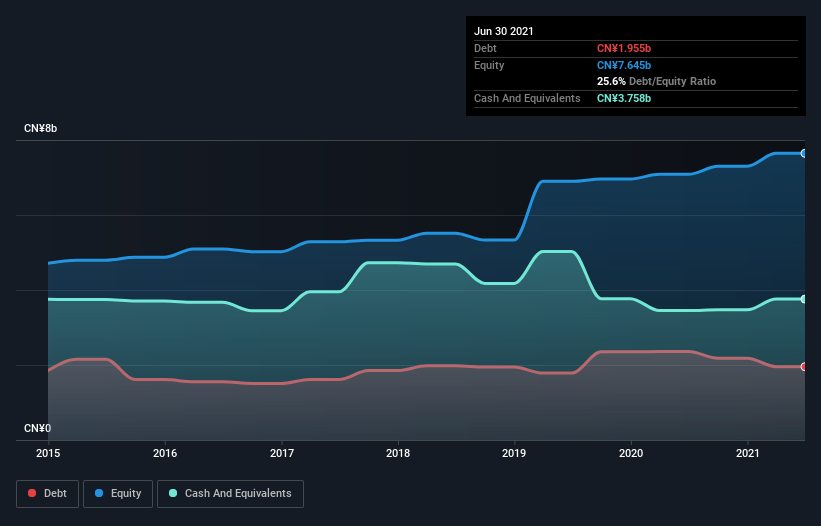
Task: Click the 2019 x-axis label
Action: (514, 453)
